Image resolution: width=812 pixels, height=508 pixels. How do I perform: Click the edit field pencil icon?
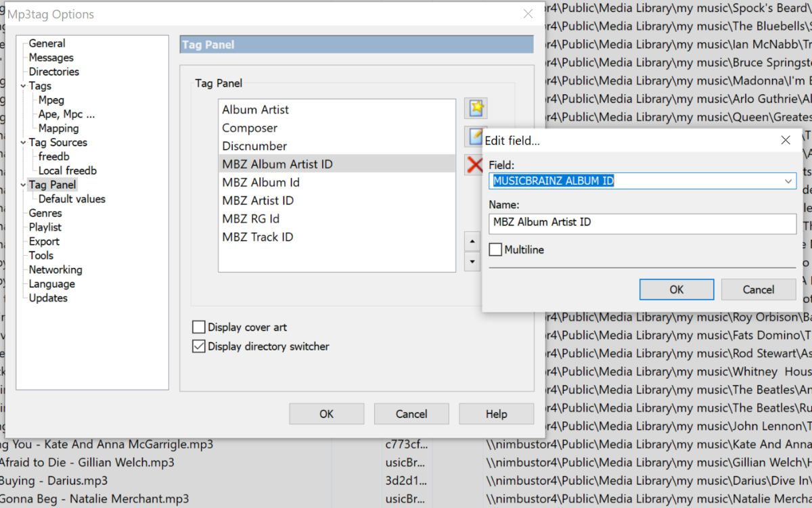(474, 135)
